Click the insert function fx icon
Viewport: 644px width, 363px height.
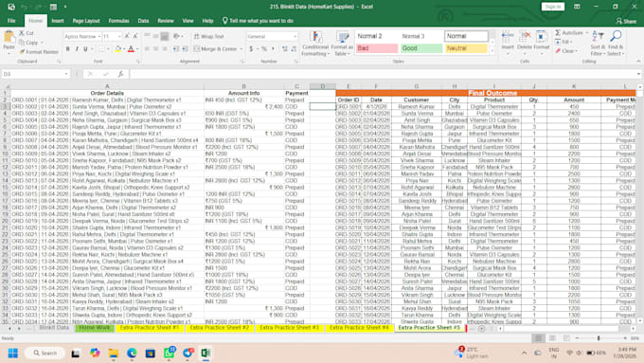click(121, 74)
